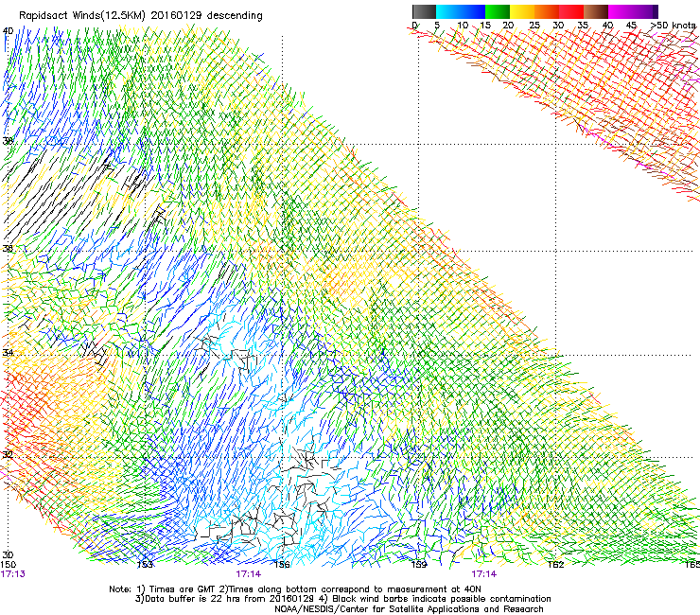The height and width of the screenshot is (615, 700).
Task: Click the '25' legend scale label
Action: (x=534, y=25)
